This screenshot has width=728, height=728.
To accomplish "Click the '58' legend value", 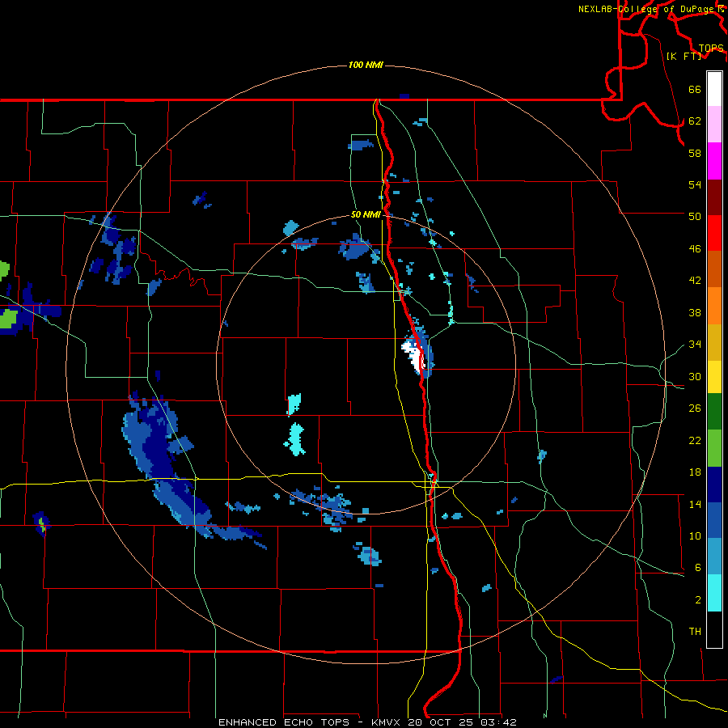I will point(695,153).
